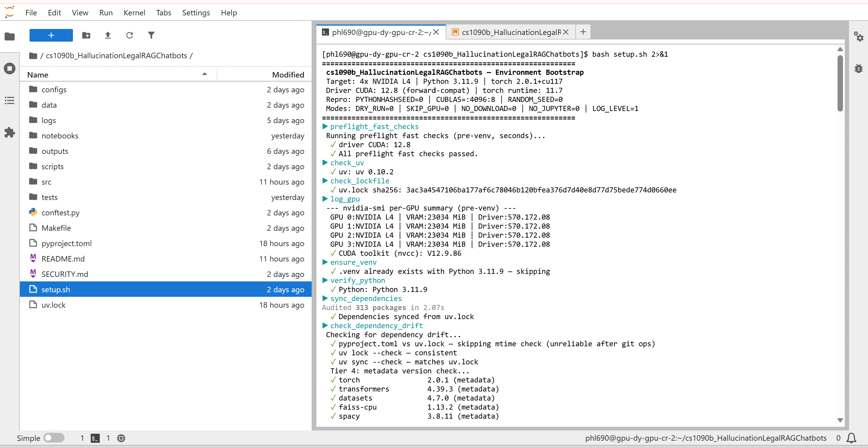Reverse sort order on the Name column
Viewport: 868px width, 447px height.
(204, 74)
